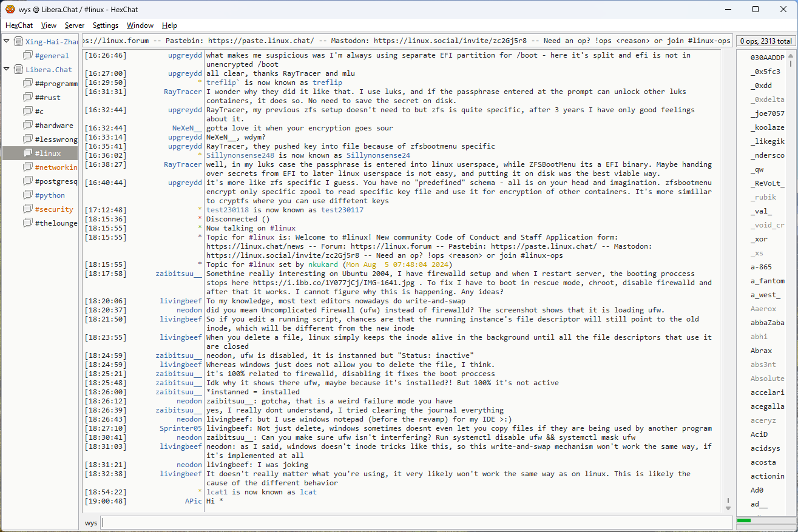The image size is (798, 532).
Task: Click the channel icon beside #postgresql
Action: [27, 181]
